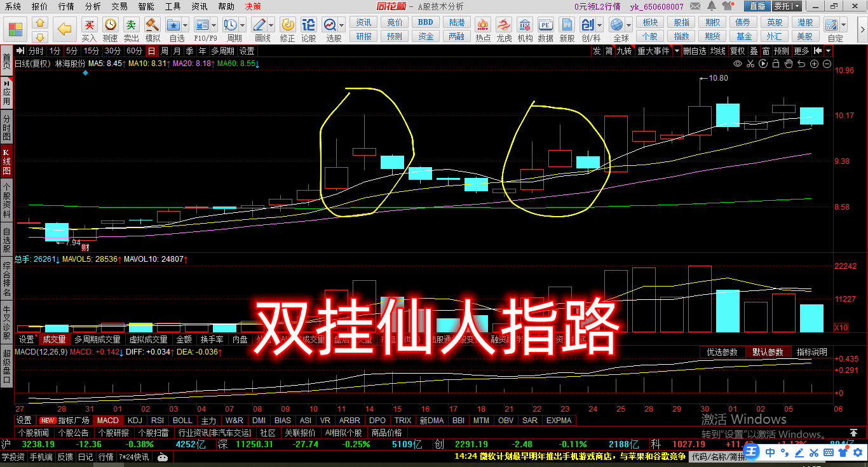
Task: Click the 个股新闻 link
Action: click(x=33, y=433)
